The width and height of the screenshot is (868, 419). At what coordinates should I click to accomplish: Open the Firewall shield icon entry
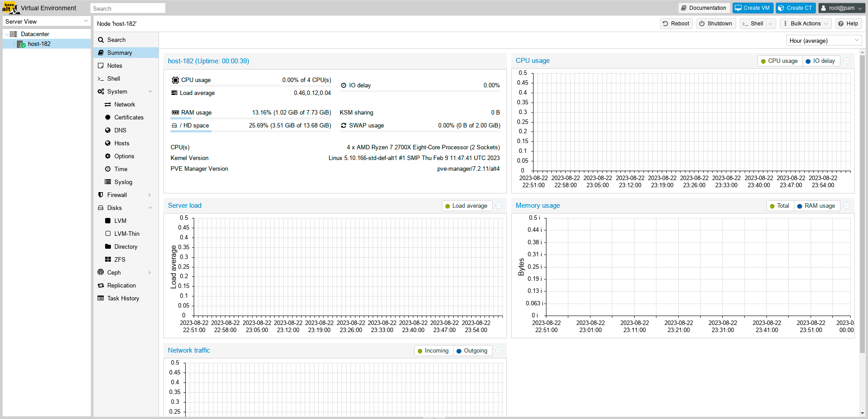pos(101,195)
